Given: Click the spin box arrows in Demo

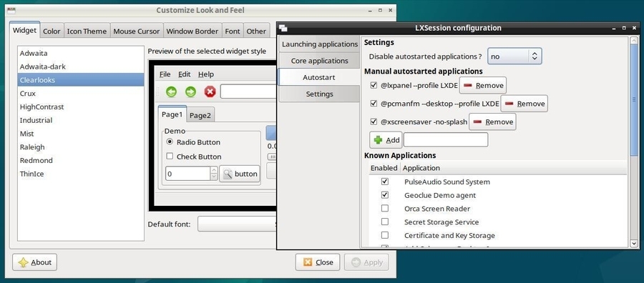Looking at the screenshot, I should [x=213, y=174].
